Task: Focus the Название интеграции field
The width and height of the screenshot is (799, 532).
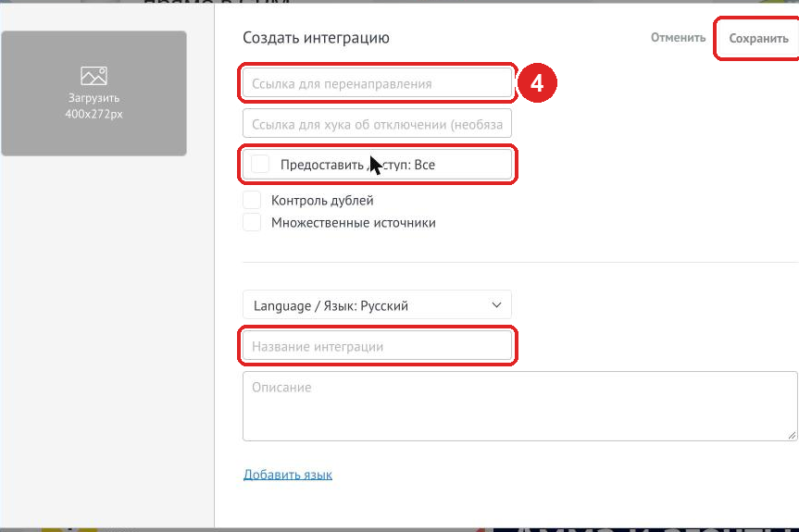Action: point(377,346)
